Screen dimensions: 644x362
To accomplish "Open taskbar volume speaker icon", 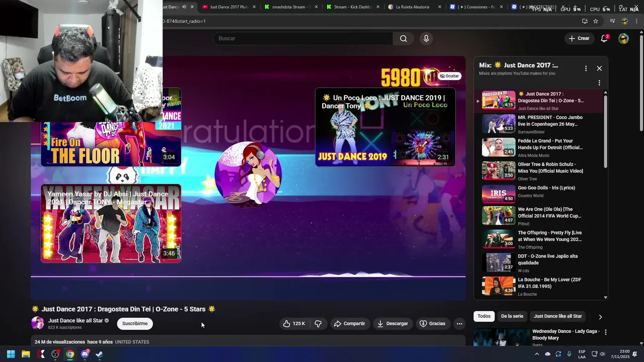I will (x=602, y=354).
